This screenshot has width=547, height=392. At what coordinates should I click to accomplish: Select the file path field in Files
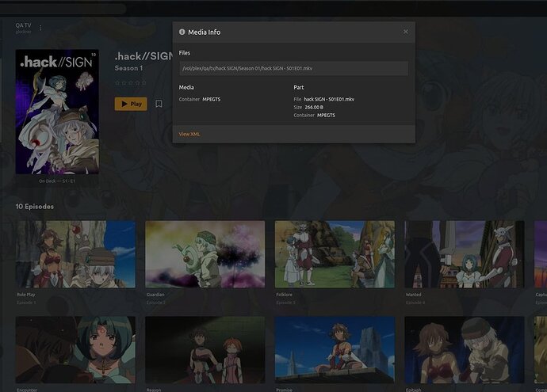pos(294,68)
